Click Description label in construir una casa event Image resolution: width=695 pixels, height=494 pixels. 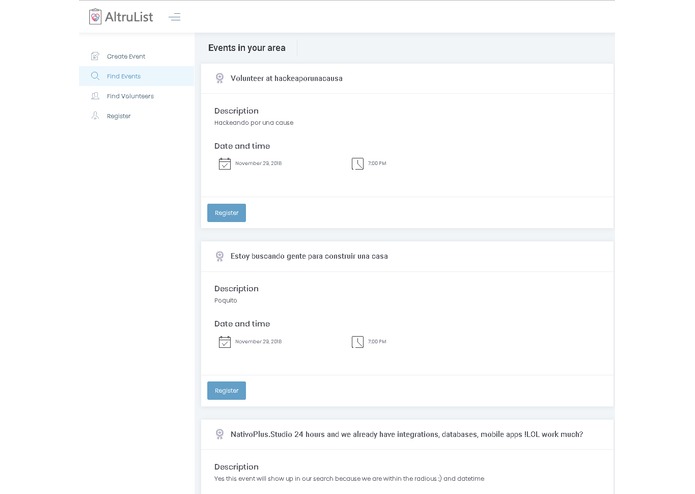coord(236,288)
